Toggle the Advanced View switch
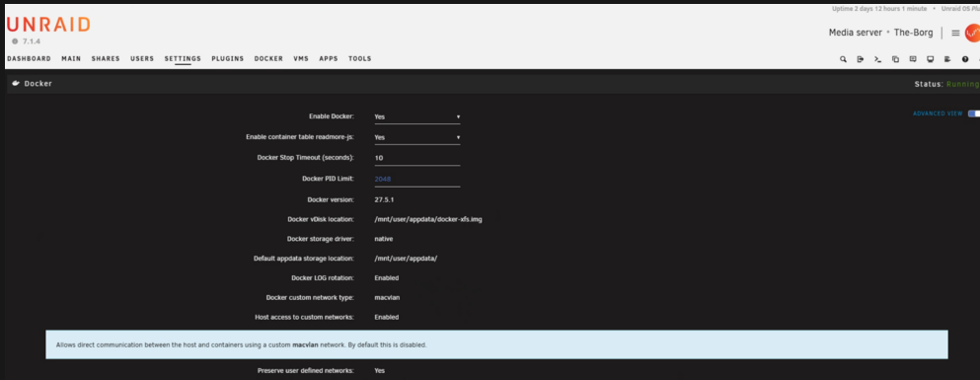980x380 pixels. coord(973,114)
